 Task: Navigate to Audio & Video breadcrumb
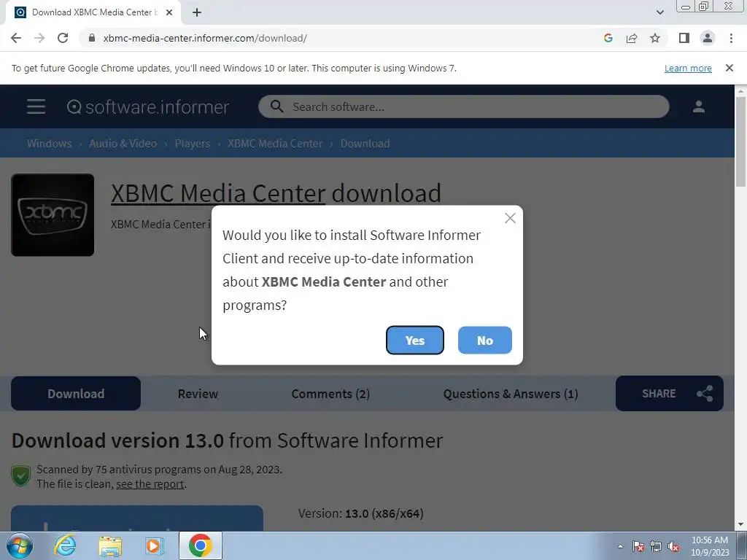click(x=123, y=144)
